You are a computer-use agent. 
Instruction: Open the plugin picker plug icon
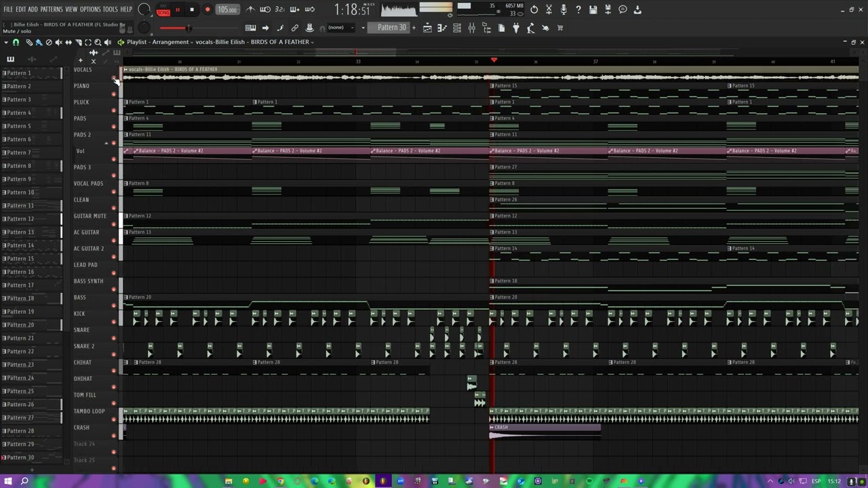517,28
